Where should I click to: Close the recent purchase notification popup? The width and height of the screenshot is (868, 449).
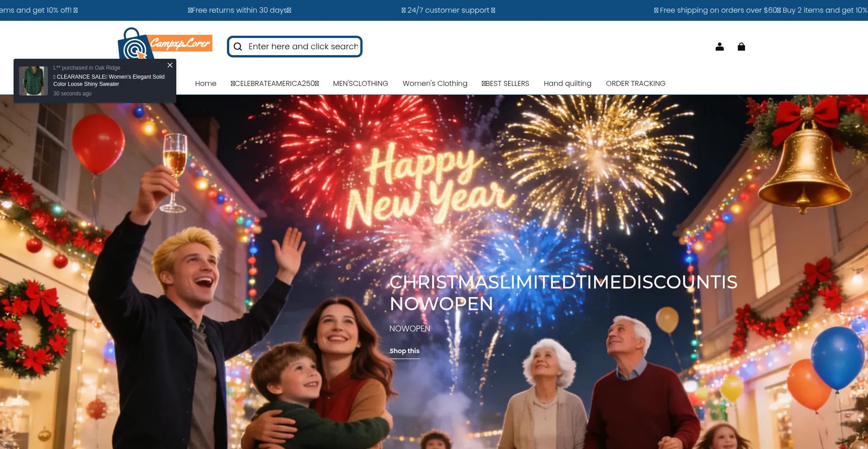(x=170, y=65)
